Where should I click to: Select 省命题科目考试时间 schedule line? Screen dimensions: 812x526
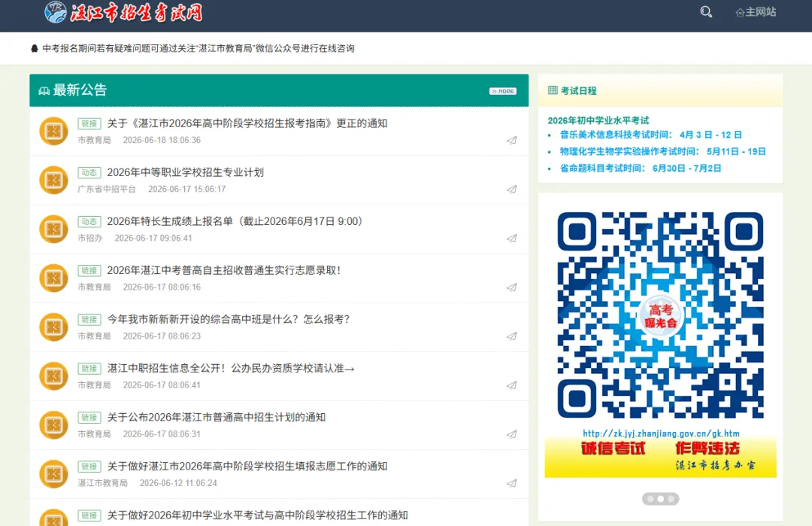(640, 168)
